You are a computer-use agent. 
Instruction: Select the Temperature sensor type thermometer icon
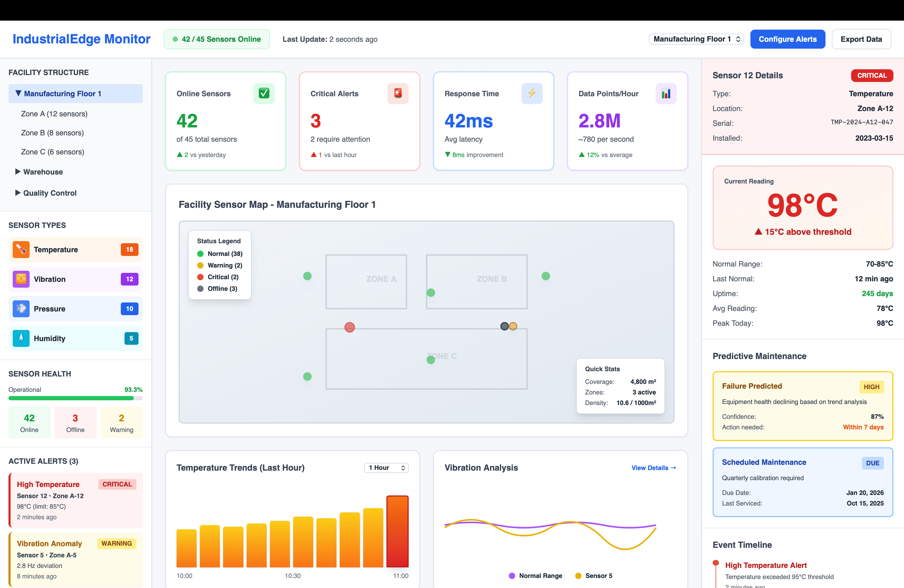[x=21, y=250]
